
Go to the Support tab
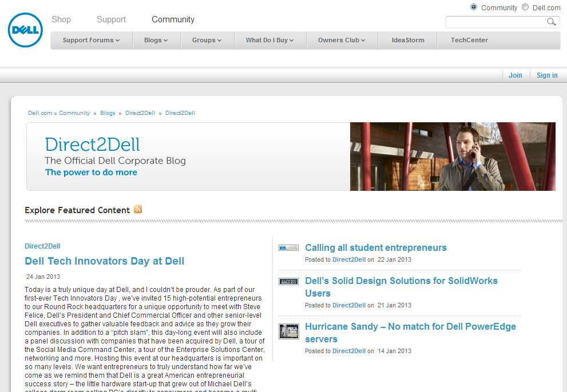click(111, 19)
